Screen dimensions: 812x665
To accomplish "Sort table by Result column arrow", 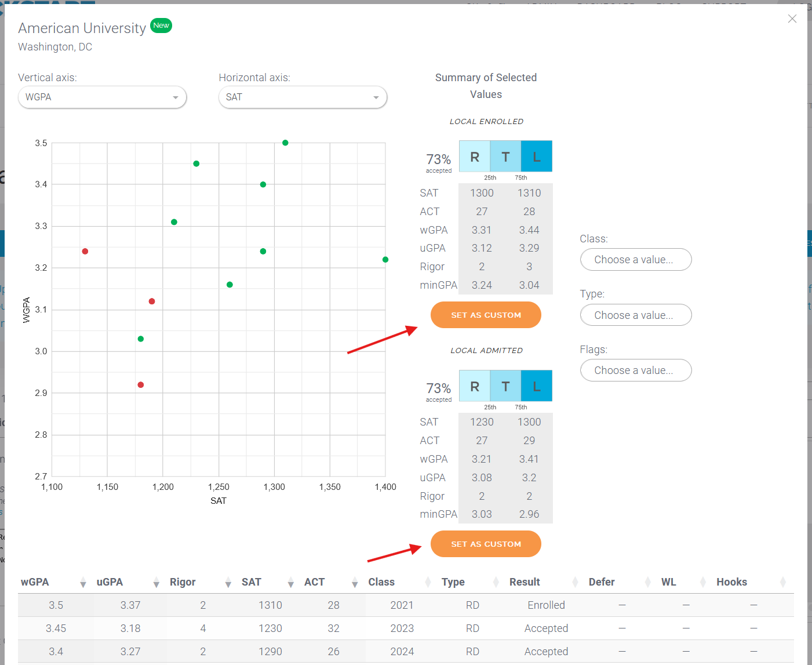I will 575,582.
